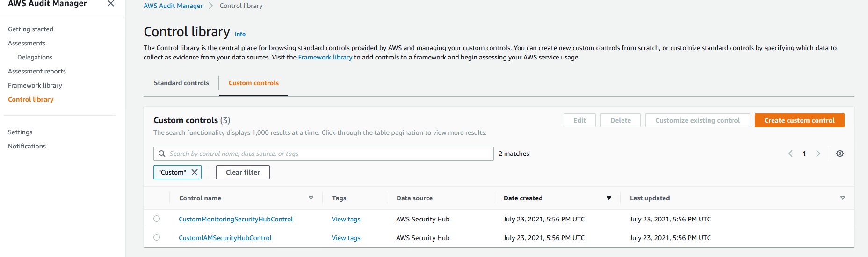Click Last updated value for CustomIAMSecurityHubControl
Viewport: 868px width, 257px height.
670,238
